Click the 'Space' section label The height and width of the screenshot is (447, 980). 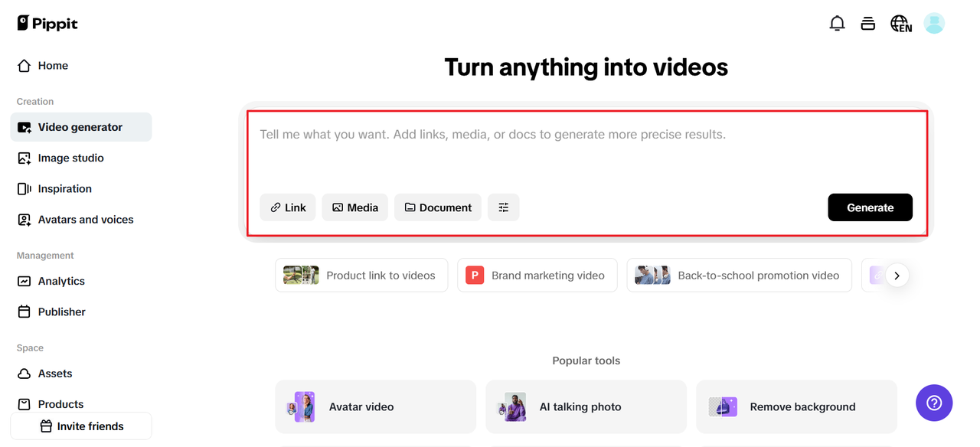[x=30, y=348]
